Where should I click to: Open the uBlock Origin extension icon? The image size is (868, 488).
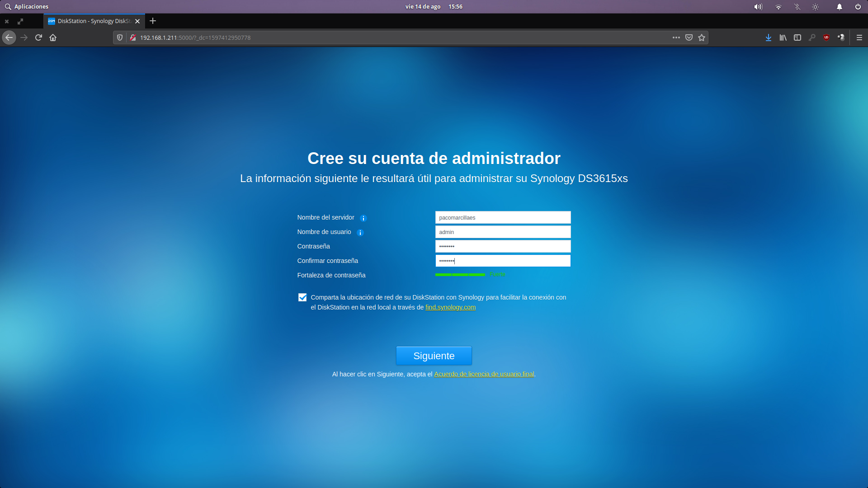tap(826, 38)
